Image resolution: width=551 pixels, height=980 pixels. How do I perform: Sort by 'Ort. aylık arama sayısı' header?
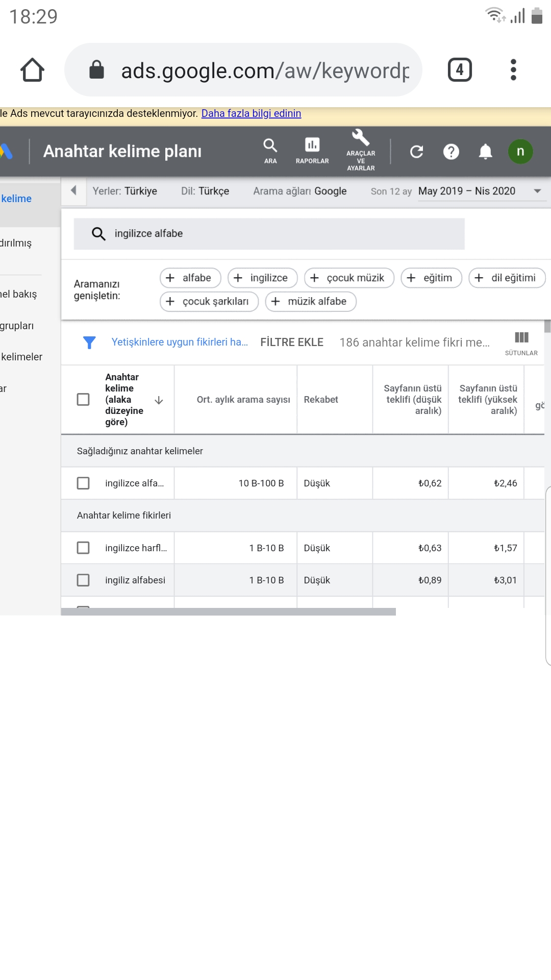(x=243, y=400)
